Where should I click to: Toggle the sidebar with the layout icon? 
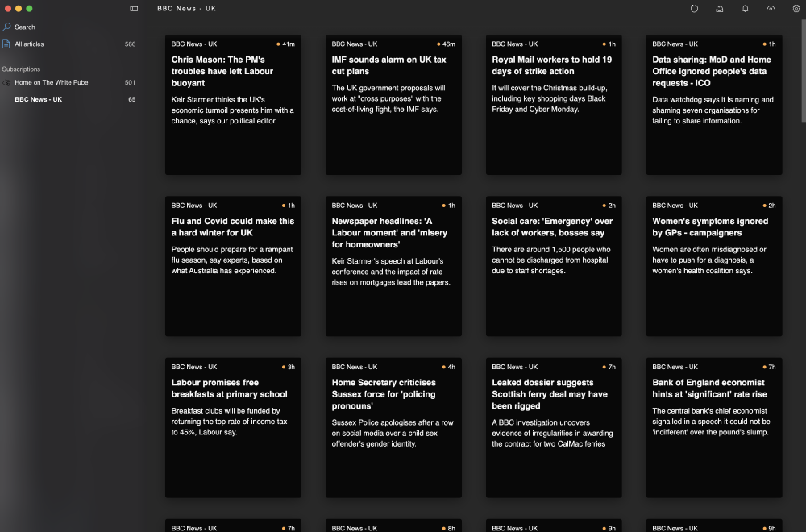pyautogui.click(x=133, y=8)
